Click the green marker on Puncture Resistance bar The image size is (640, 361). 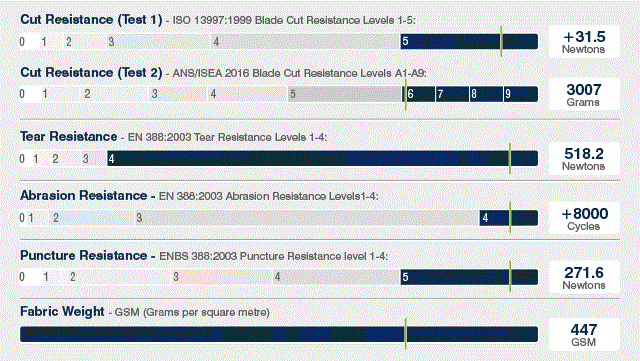(x=510, y=277)
